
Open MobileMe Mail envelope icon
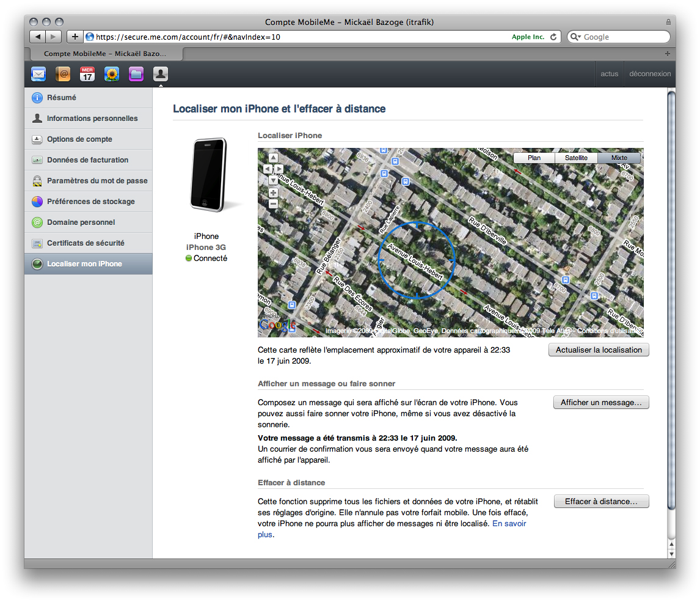click(38, 74)
